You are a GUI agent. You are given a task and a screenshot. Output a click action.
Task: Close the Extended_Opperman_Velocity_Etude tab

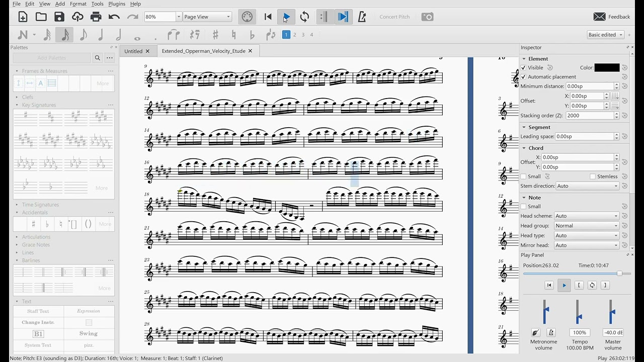[250, 51]
